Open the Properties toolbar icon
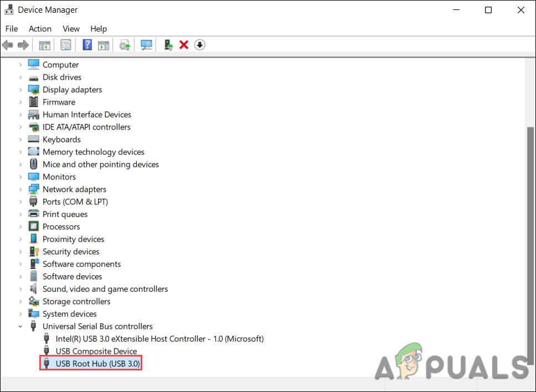The width and height of the screenshot is (536, 392). coord(66,45)
